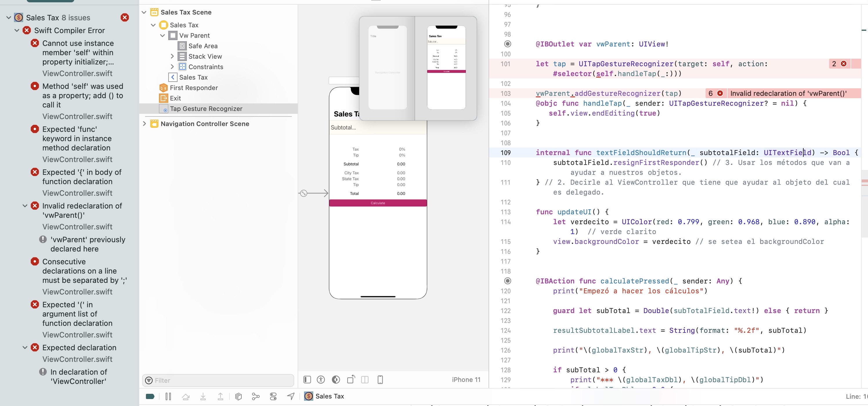Collapse Swift Compiler Error group
868x406 pixels.
point(17,30)
